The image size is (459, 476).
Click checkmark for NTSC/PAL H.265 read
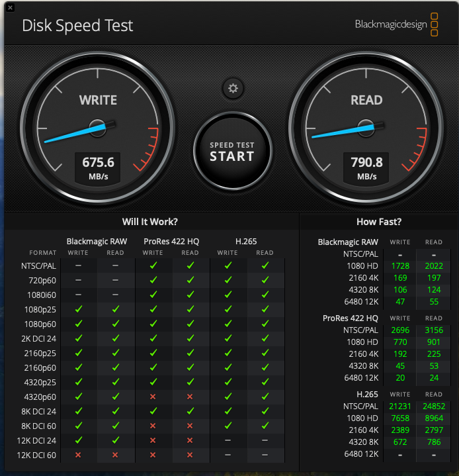(x=265, y=265)
